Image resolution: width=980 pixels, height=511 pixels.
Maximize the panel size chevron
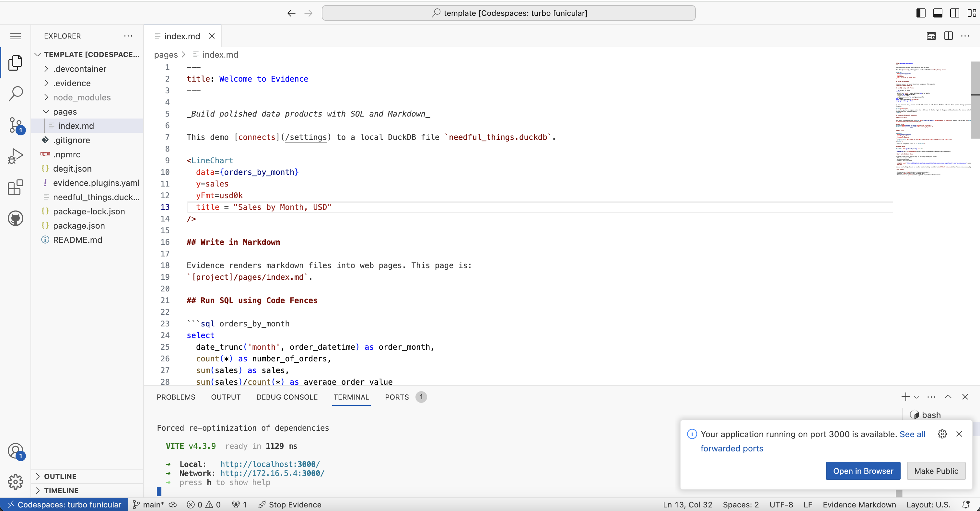[x=948, y=397]
